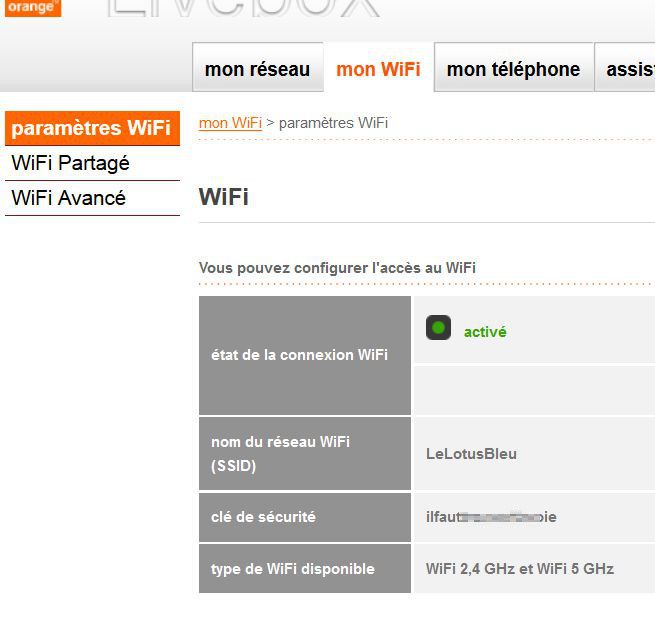Screen dimensions: 655x632
Task: Select paramètres WiFi in the sidebar
Action: click(92, 128)
